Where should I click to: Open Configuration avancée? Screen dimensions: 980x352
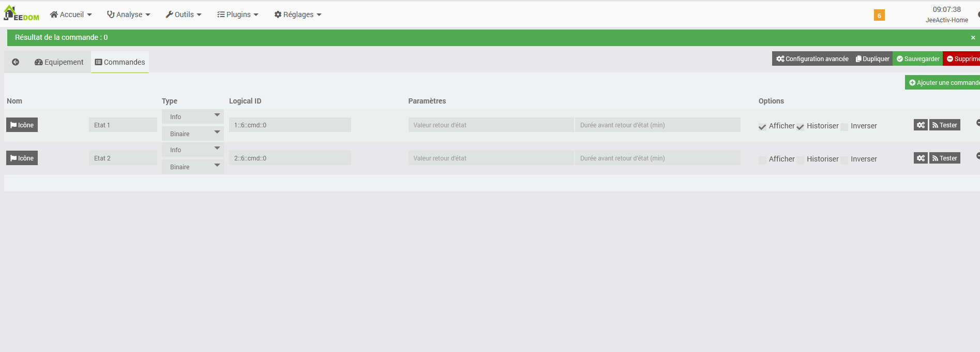coord(812,58)
